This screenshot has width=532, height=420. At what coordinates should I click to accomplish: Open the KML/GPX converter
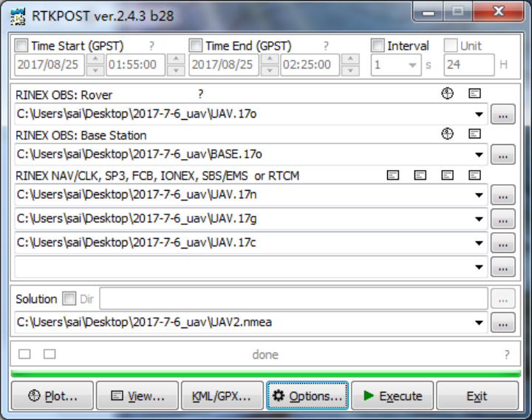click(x=222, y=396)
